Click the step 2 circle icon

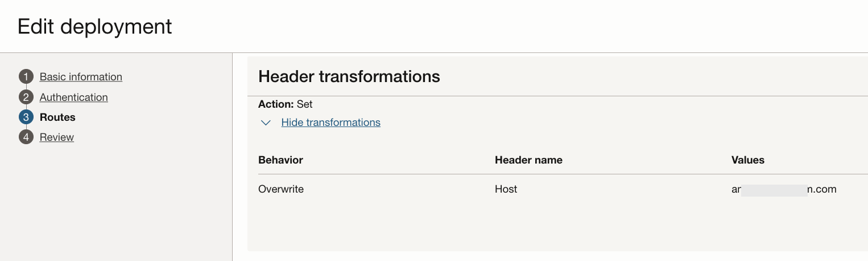point(26,97)
